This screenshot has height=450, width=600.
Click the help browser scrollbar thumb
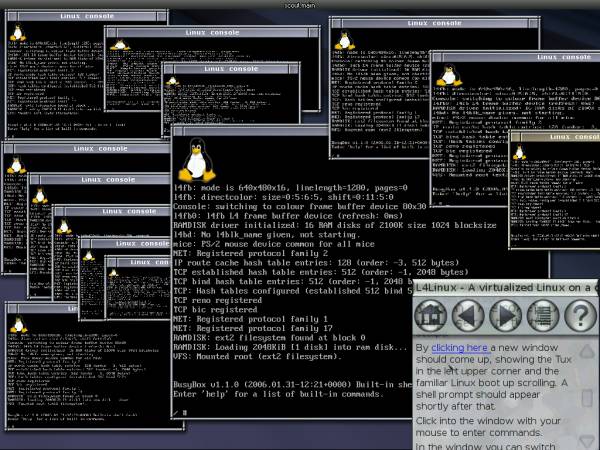(587, 398)
